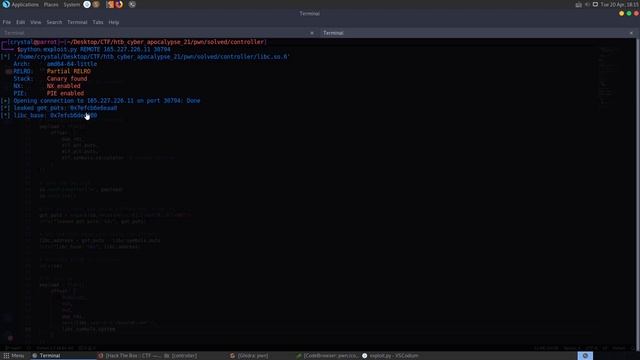Open the File menu of Terminal
Image resolution: width=640 pixels, height=360 pixels.
point(7,22)
